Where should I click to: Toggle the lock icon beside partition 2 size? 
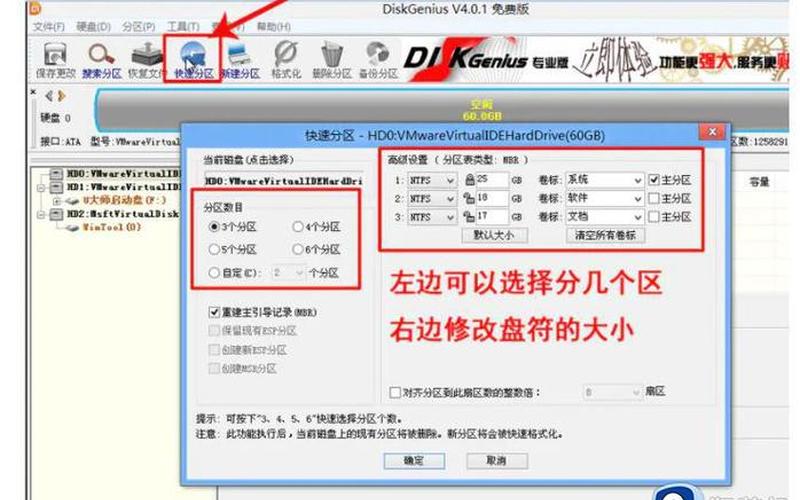(468, 198)
